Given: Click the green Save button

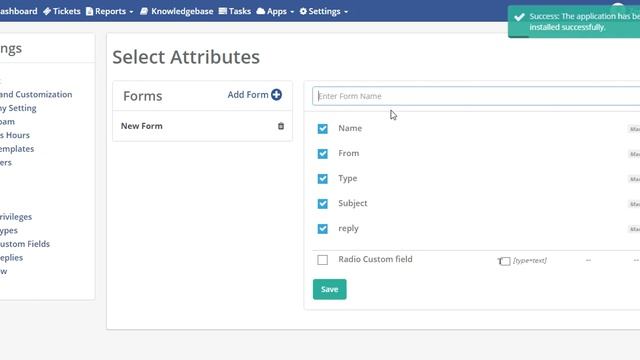Looking at the screenshot, I should coord(329,289).
